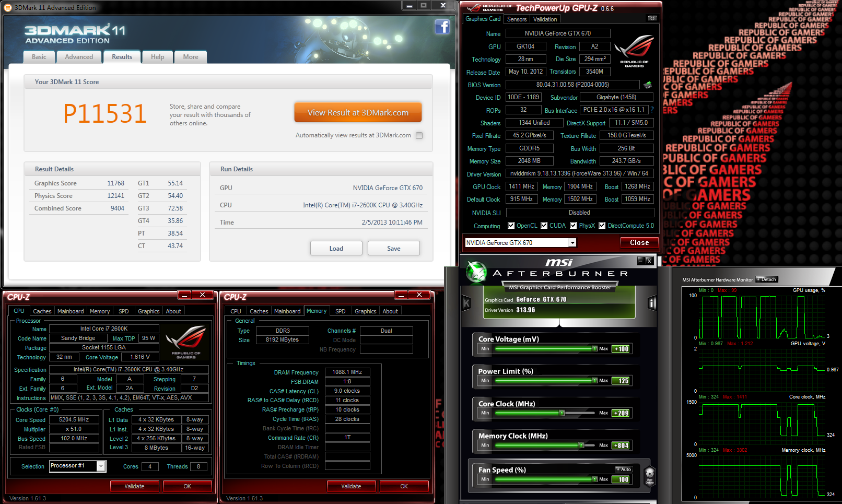Click the Core Clock +209 value field
The height and width of the screenshot is (504, 842).
coord(622,413)
